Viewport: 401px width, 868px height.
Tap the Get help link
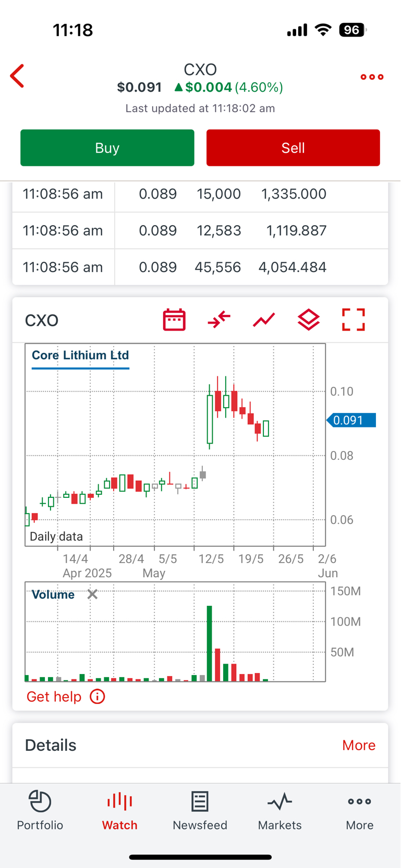(54, 696)
